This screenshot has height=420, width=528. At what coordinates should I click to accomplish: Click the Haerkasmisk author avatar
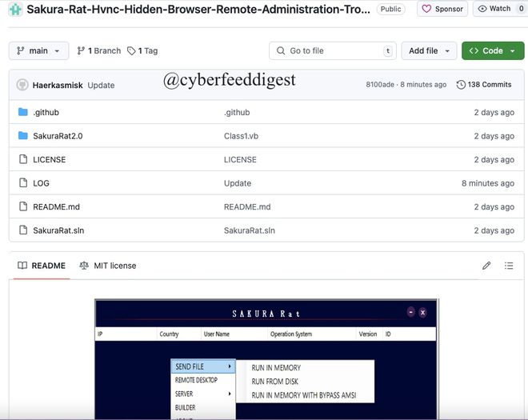pyautogui.click(x=22, y=85)
